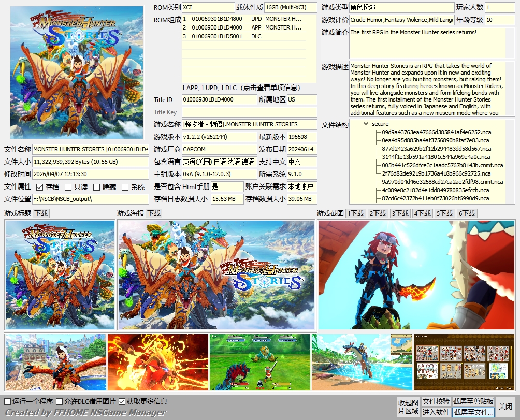Open 文件校验 file verification
The width and height of the screenshot is (520, 420).
click(436, 401)
